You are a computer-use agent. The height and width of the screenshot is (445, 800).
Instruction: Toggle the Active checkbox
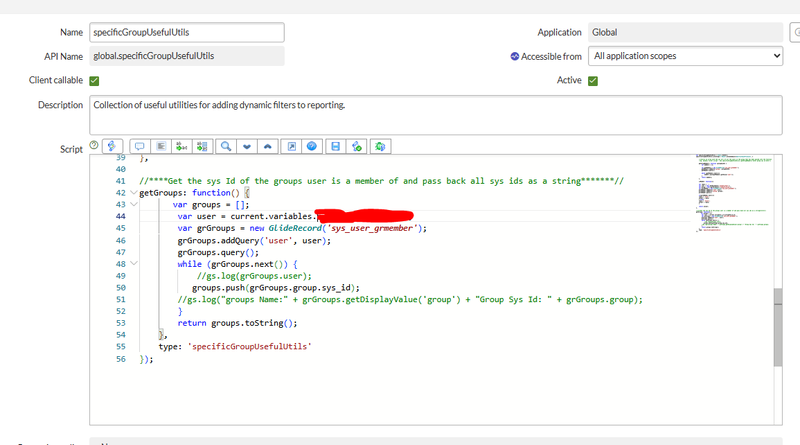(593, 81)
